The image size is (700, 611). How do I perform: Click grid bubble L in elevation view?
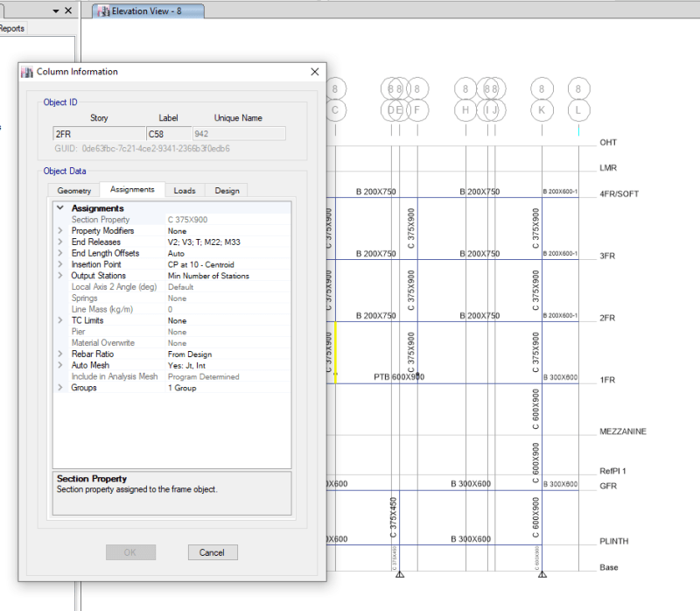[x=578, y=110]
